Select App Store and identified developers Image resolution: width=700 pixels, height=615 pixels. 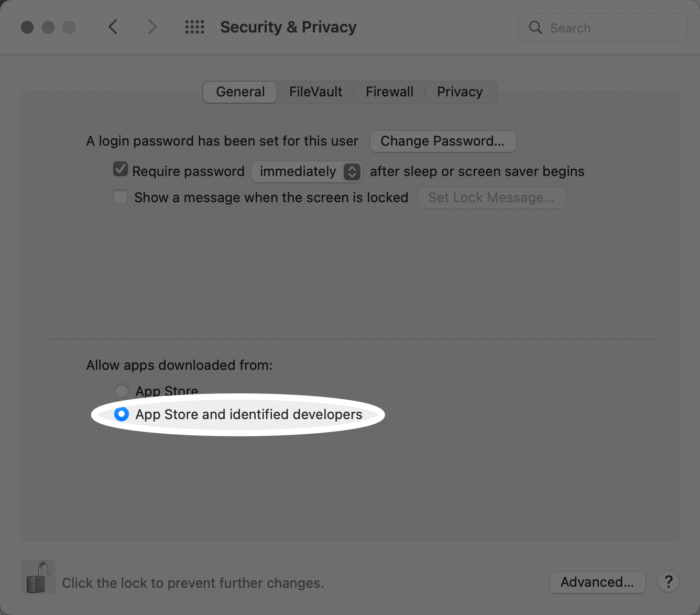point(121,414)
